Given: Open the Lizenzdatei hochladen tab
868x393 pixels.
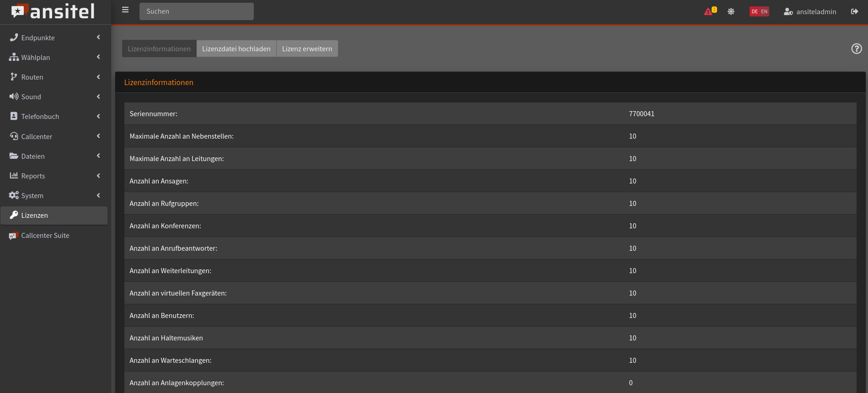Looking at the screenshot, I should [x=236, y=48].
